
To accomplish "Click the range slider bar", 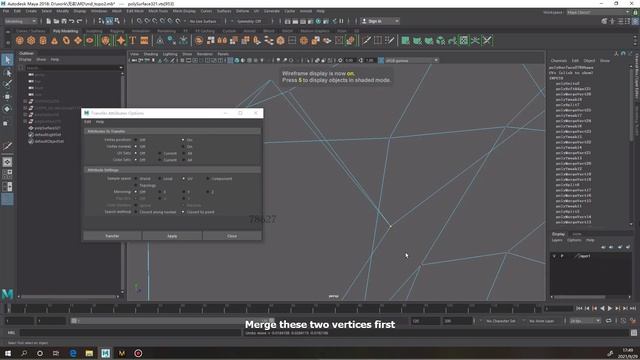I will 172,321.
